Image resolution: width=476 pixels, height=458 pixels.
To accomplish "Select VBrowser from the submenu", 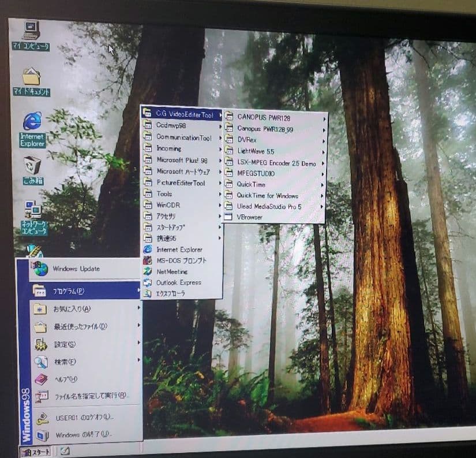I will pyautogui.click(x=250, y=217).
